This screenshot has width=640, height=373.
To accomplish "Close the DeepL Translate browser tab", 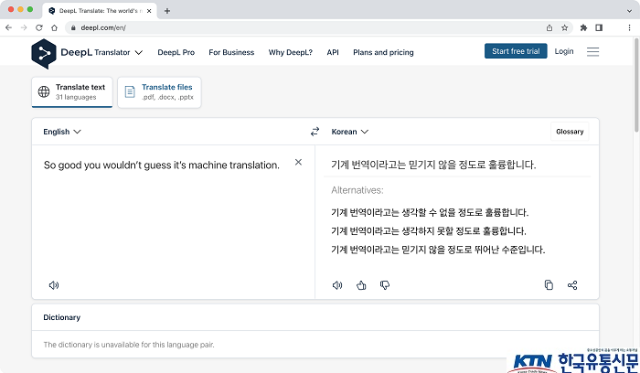I will pyautogui.click(x=149, y=11).
